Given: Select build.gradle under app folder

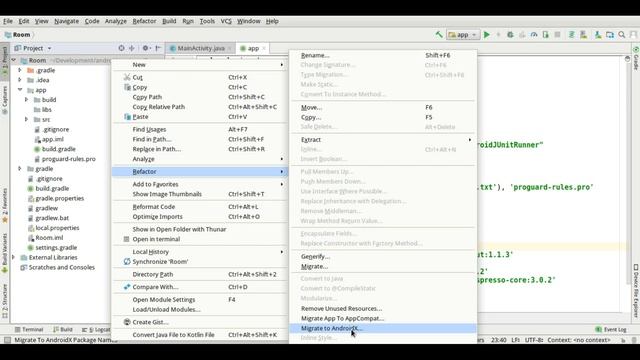Looking at the screenshot, I should click(58, 149).
